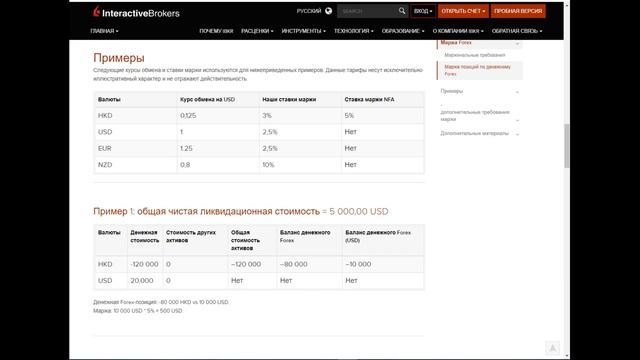Click the Пример 1 heading
The height and width of the screenshot is (360, 640).
tap(241, 211)
